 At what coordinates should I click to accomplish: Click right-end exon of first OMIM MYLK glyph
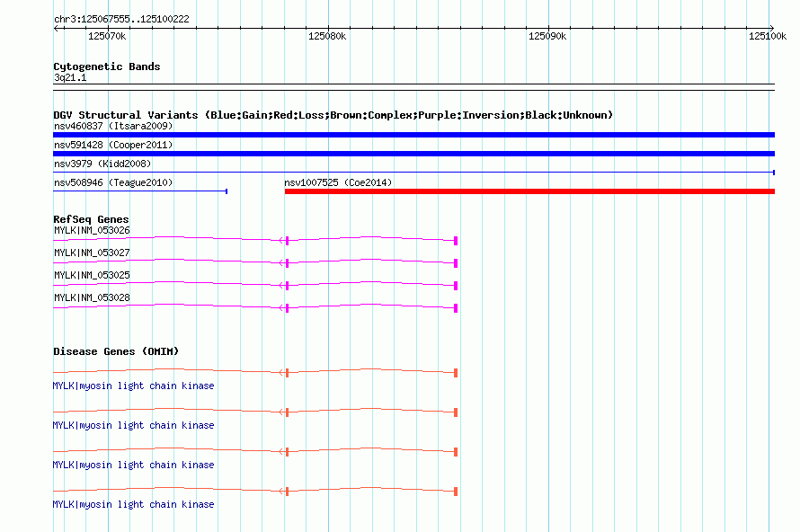pyautogui.click(x=456, y=373)
